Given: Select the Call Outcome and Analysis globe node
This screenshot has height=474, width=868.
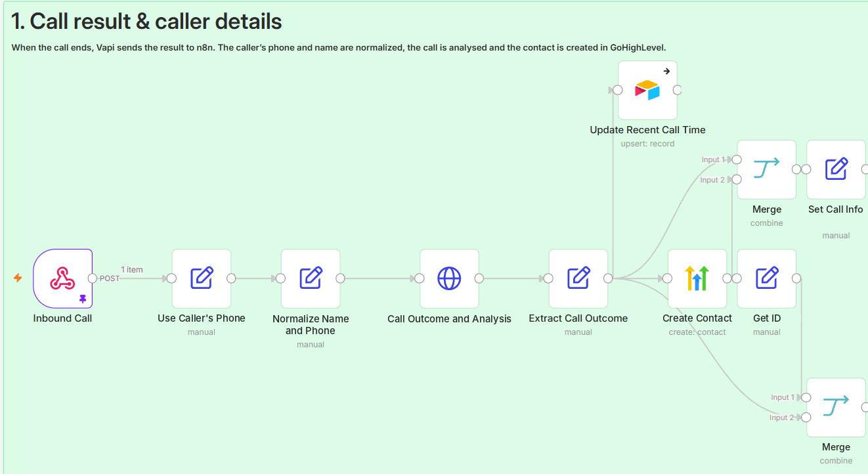Looking at the screenshot, I should coord(449,278).
